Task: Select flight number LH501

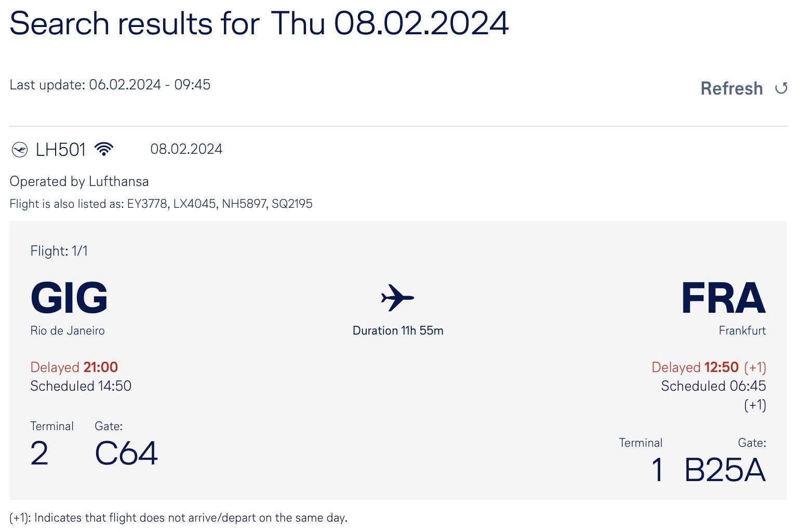Action: [x=60, y=150]
